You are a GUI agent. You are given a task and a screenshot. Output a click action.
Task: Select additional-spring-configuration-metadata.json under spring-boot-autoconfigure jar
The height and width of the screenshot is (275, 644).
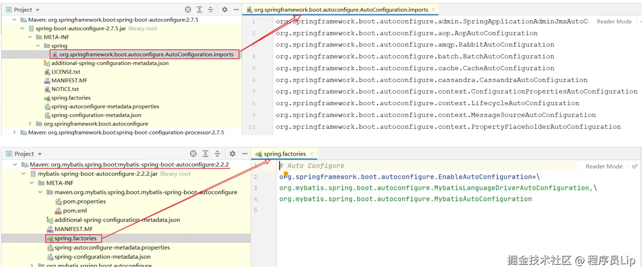(110, 63)
